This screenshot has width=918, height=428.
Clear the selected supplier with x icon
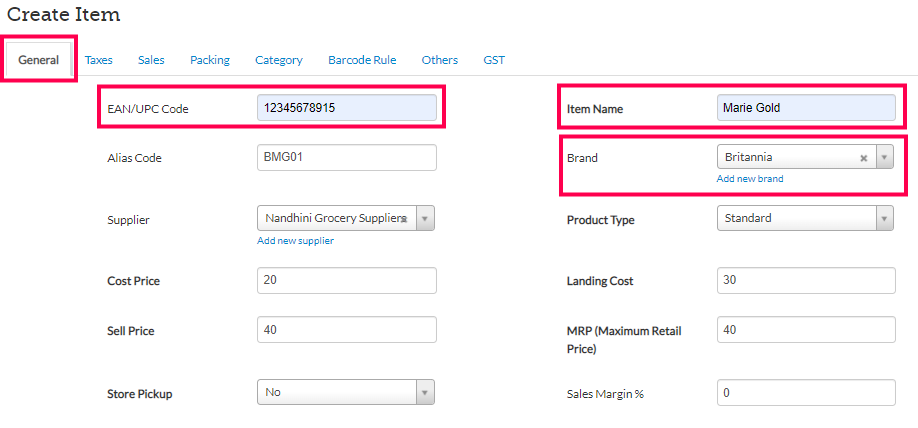405,218
